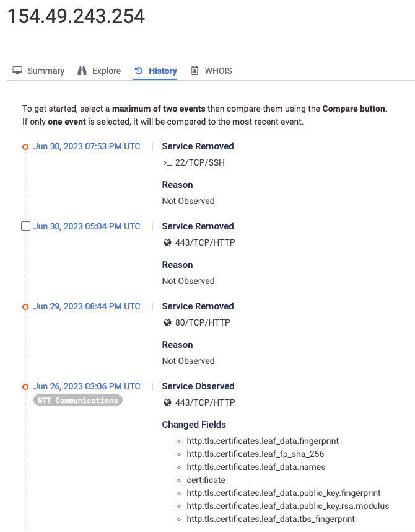Switch to the Summary tab
This screenshot has height=532, width=415.
(x=45, y=71)
